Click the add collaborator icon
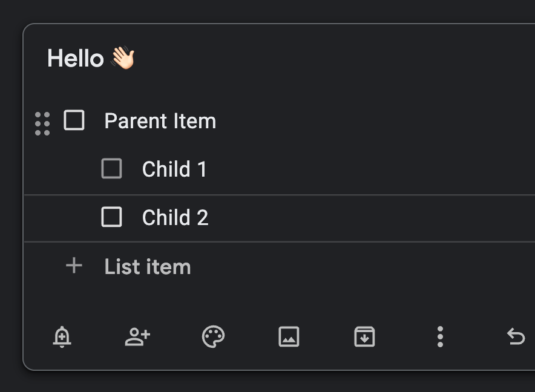The width and height of the screenshot is (535, 392). click(x=137, y=336)
